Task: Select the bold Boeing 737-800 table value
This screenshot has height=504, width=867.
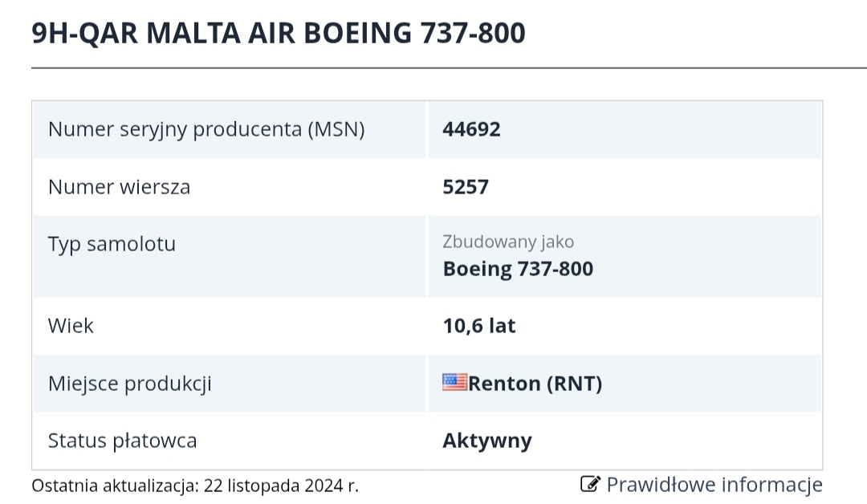Action: pos(518,268)
